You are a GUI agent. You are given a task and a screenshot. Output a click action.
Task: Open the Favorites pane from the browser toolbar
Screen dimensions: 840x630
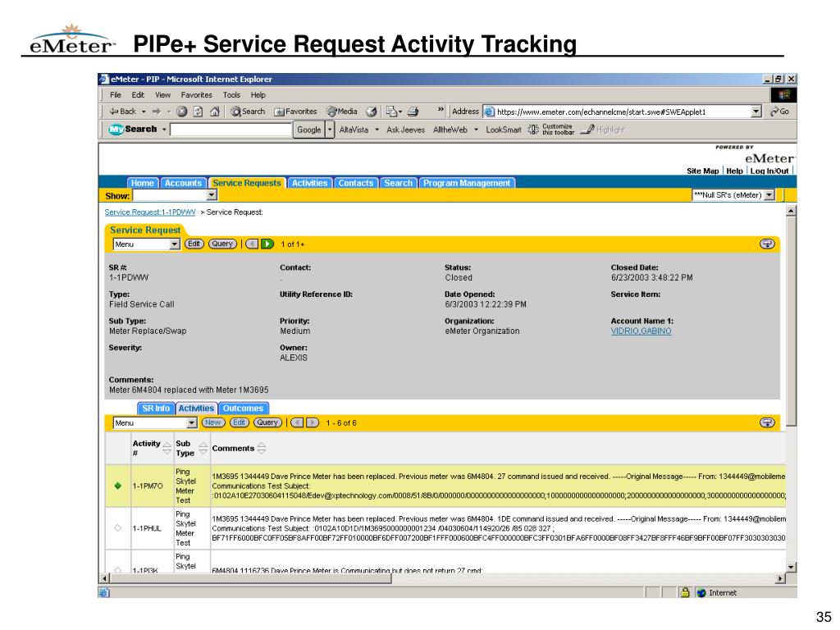pyautogui.click(x=295, y=112)
